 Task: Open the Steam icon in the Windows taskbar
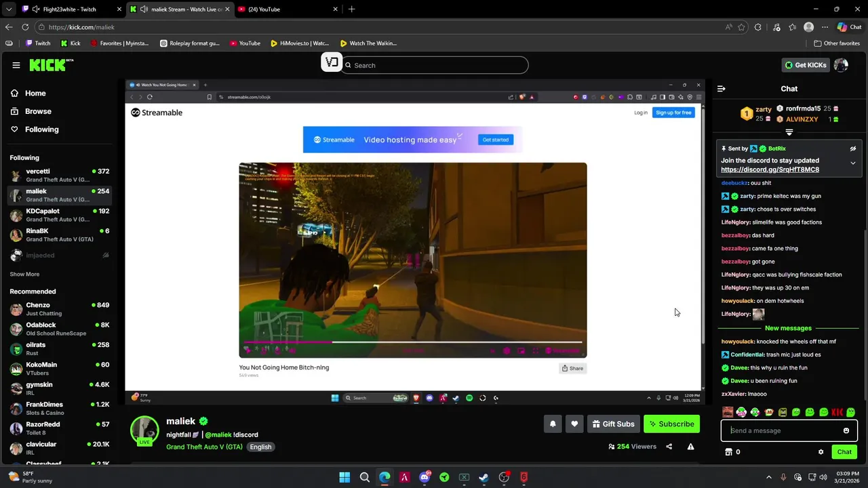coord(484,477)
